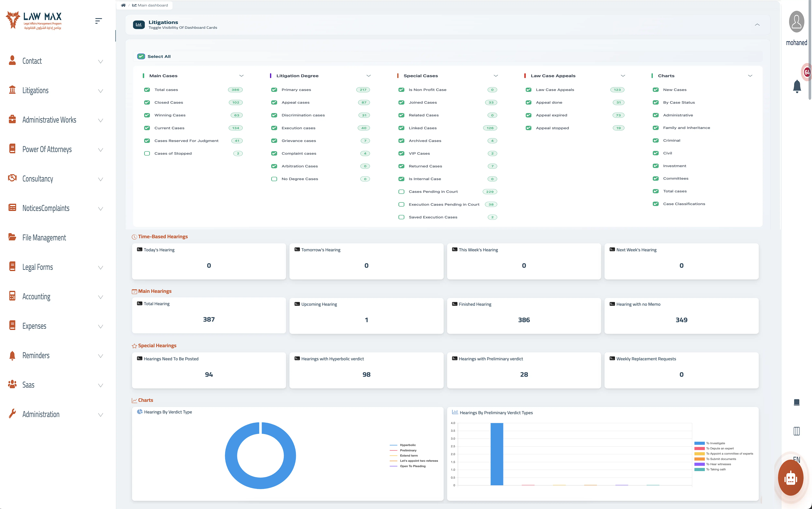Check the Cases of Stopped checkbox
Image resolution: width=812 pixels, height=509 pixels.
click(147, 154)
